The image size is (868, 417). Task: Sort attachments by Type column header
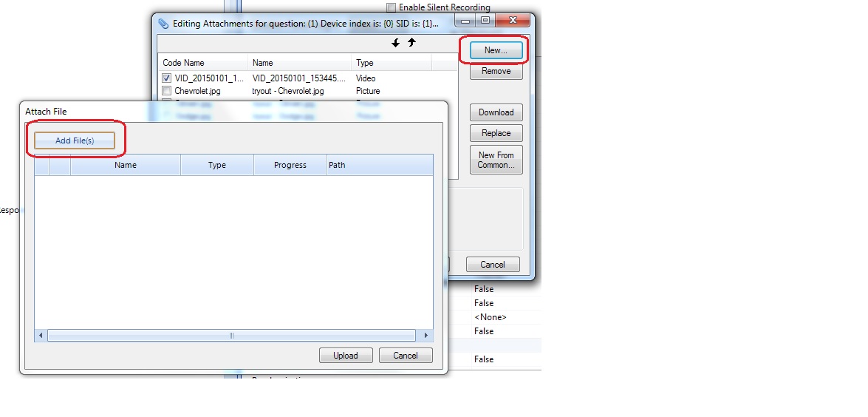coord(391,63)
